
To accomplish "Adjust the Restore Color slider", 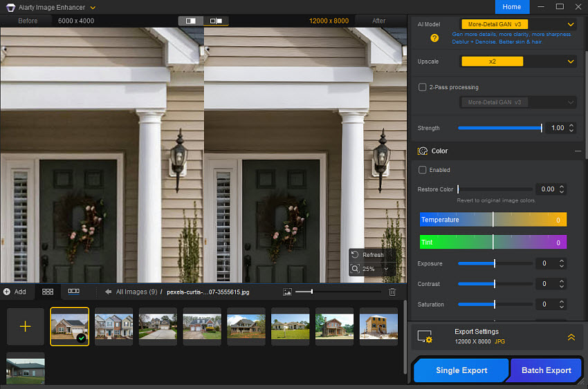I will 495,189.
